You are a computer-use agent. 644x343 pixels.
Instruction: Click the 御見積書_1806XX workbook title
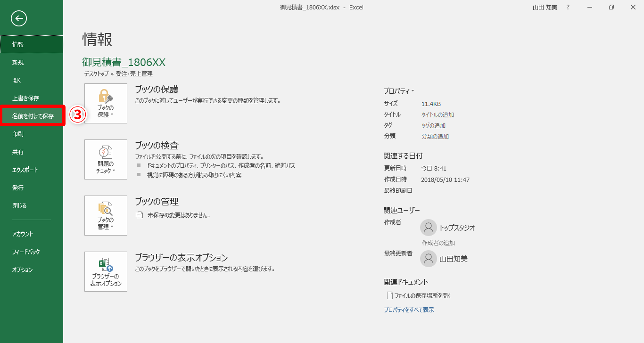[x=124, y=62]
